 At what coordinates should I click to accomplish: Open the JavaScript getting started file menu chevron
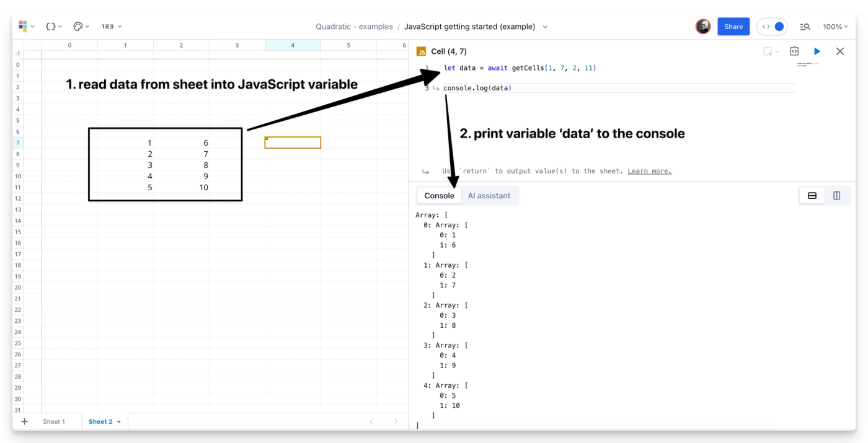coord(544,27)
